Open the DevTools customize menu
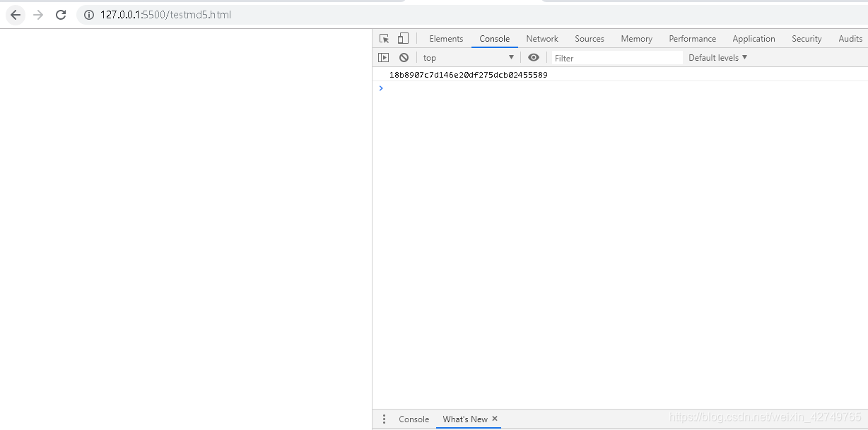 click(384, 419)
